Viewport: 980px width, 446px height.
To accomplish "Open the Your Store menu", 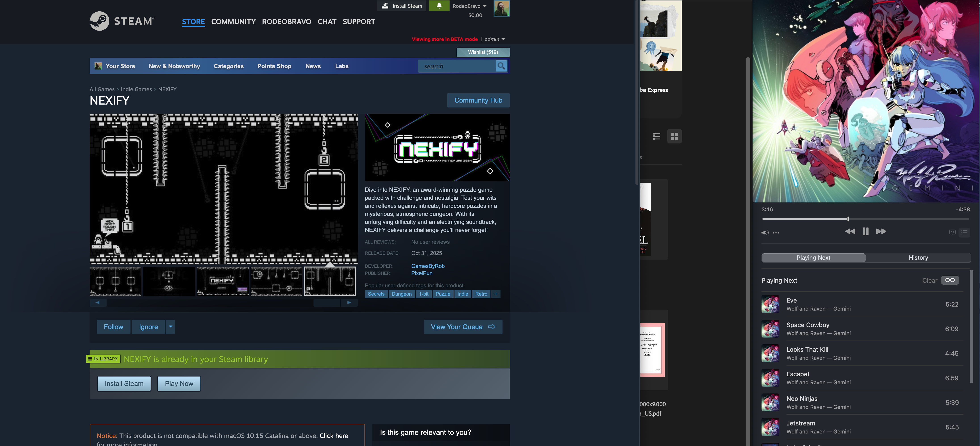I will point(120,66).
